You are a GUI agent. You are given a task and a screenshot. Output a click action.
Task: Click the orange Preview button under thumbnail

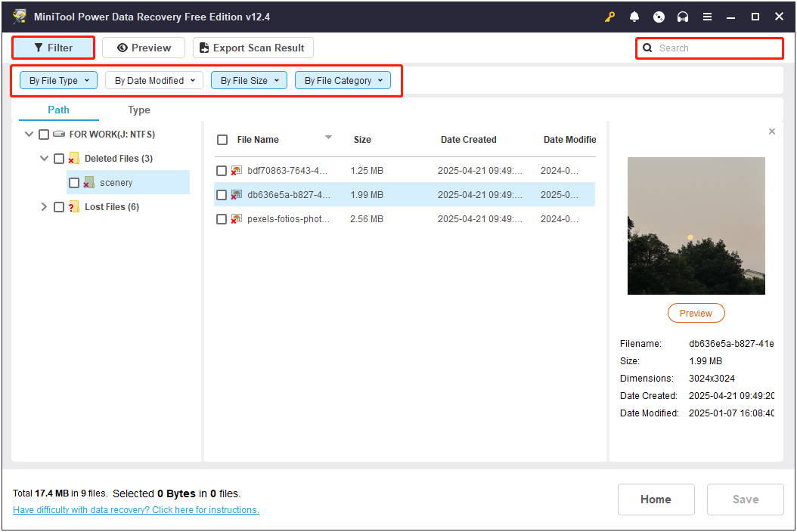tap(696, 313)
